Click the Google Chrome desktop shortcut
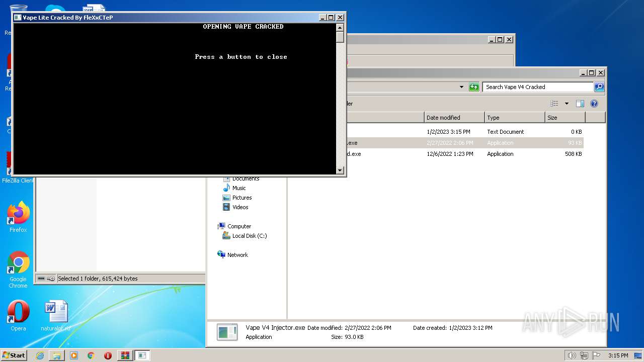 click(x=18, y=269)
